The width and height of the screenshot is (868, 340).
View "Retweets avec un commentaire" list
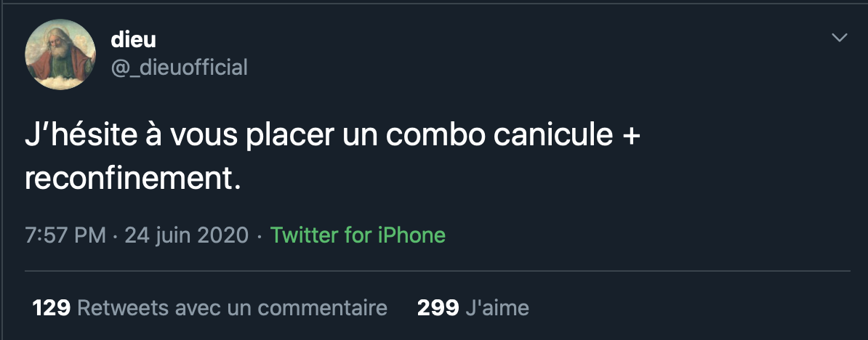click(231, 308)
